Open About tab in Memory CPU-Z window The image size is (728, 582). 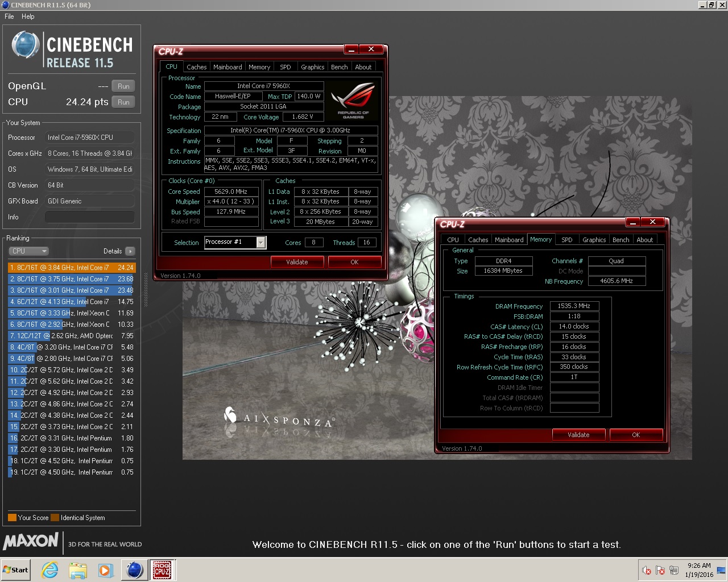click(644, 240)
